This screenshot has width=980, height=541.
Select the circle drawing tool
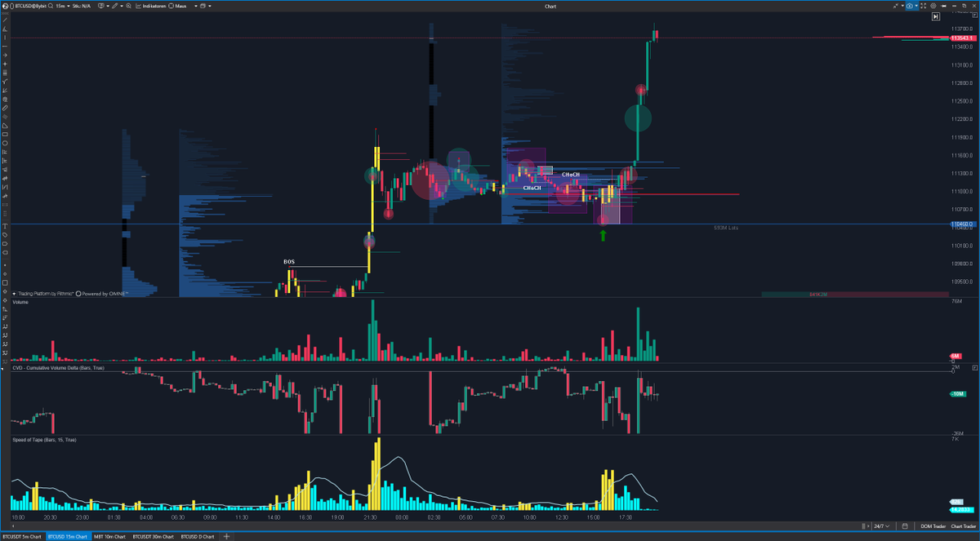[x=5, y=143]
